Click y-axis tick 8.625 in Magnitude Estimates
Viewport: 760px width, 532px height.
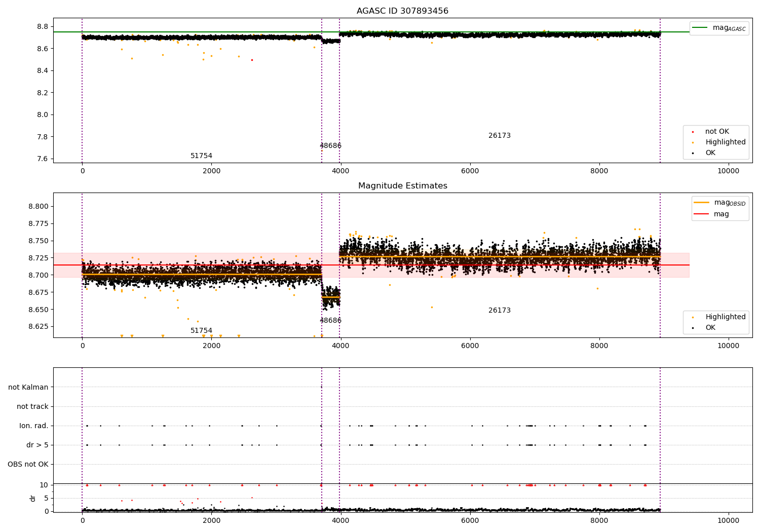click(x=39, y=327)
